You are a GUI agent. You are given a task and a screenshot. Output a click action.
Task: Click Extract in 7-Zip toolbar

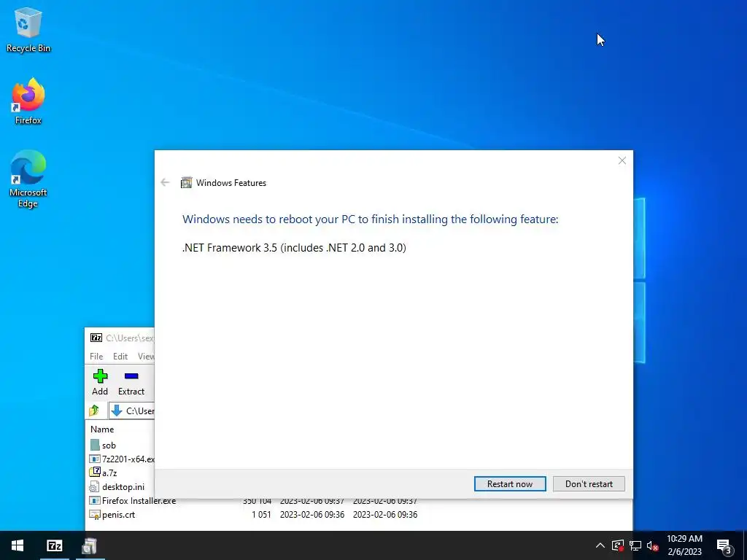coord(131,382)
